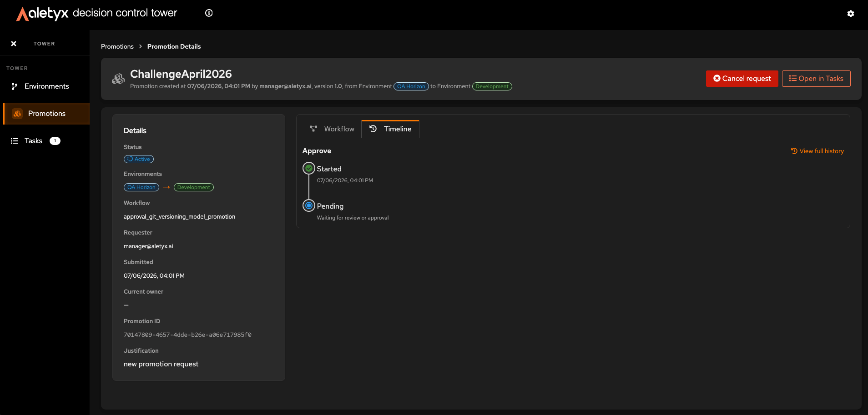The width and height of the screenshot is (868, 415).
Task: Click Development tag in Details panel
Action: pyautogui.click(x=194, y=187)
